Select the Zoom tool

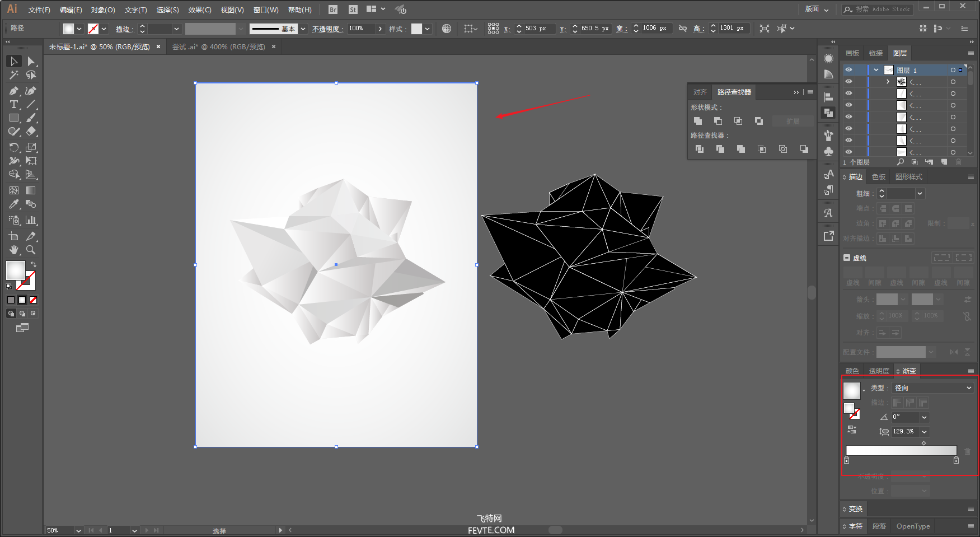[x=31, y=250]
